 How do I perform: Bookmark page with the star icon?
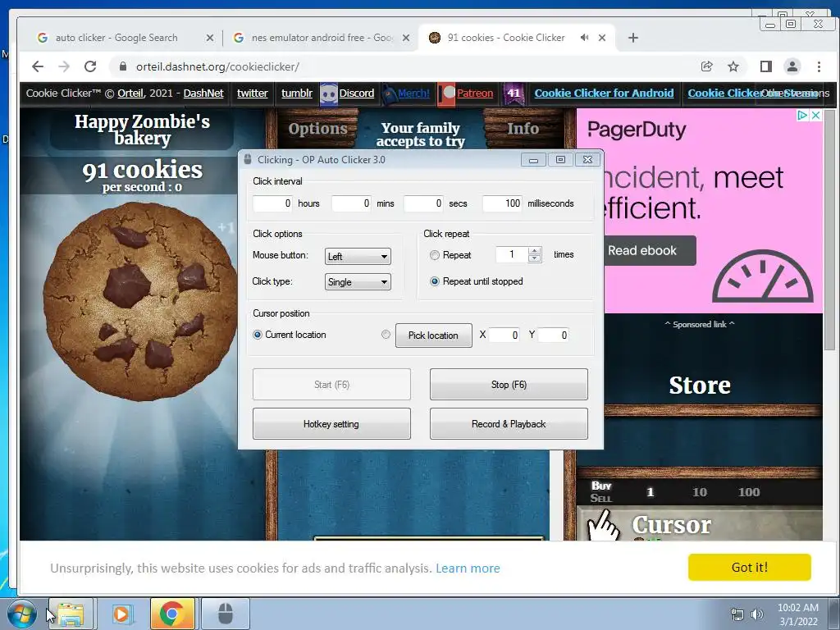pos(733,66)
